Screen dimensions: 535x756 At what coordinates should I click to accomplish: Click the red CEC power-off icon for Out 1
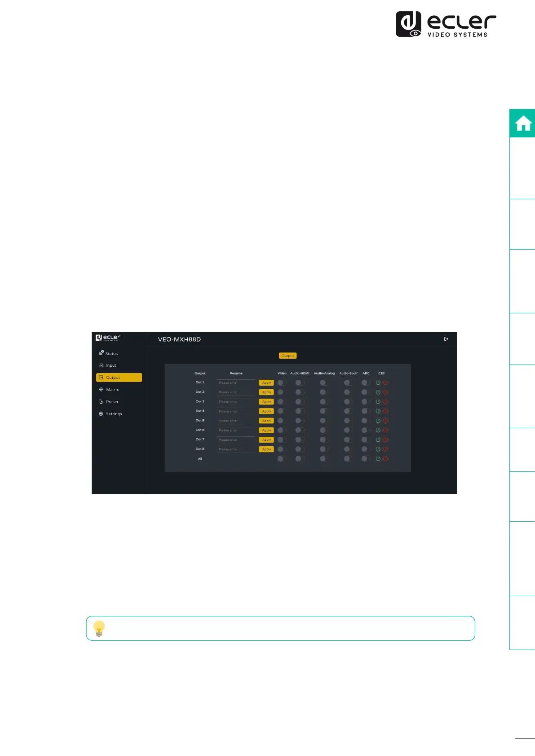tap(385, 382)
